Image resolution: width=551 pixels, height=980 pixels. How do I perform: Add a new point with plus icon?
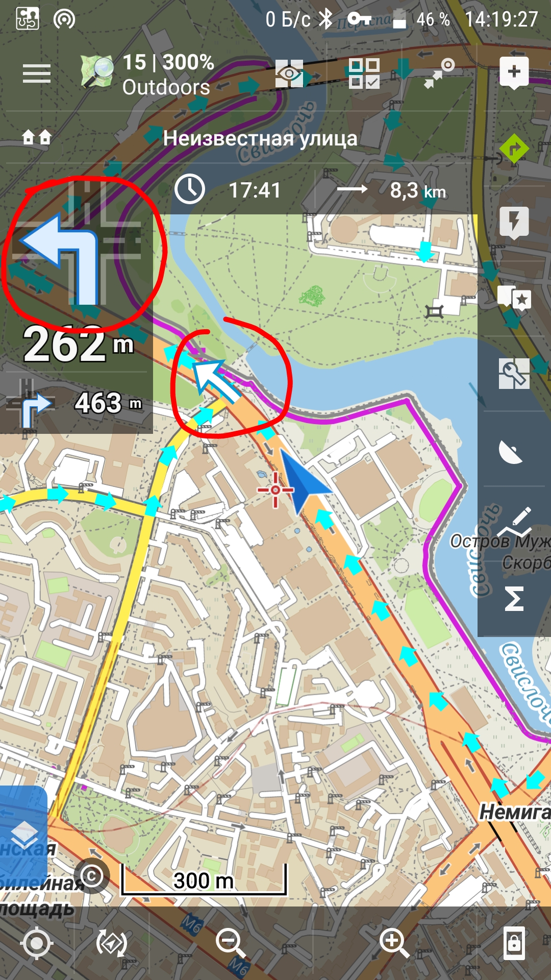pos(514,72)
